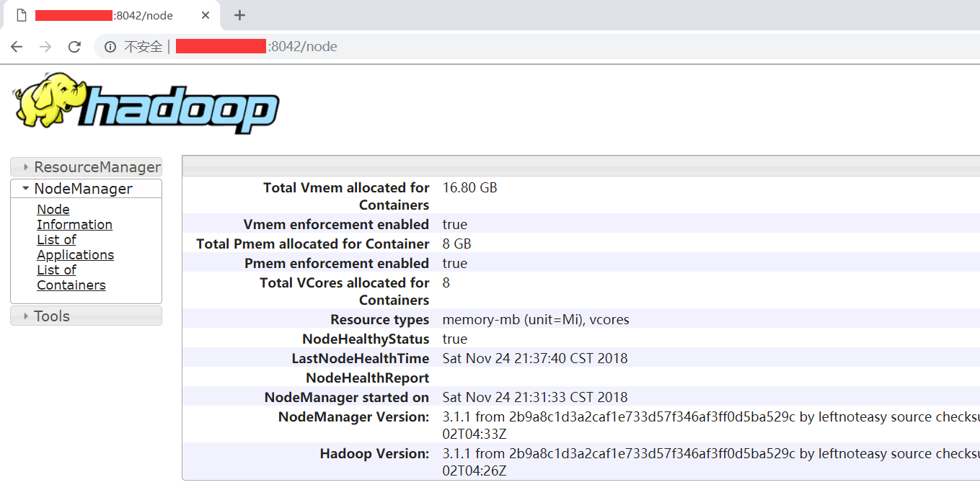Click the Resource types label
980x495 pixels.
380,319
